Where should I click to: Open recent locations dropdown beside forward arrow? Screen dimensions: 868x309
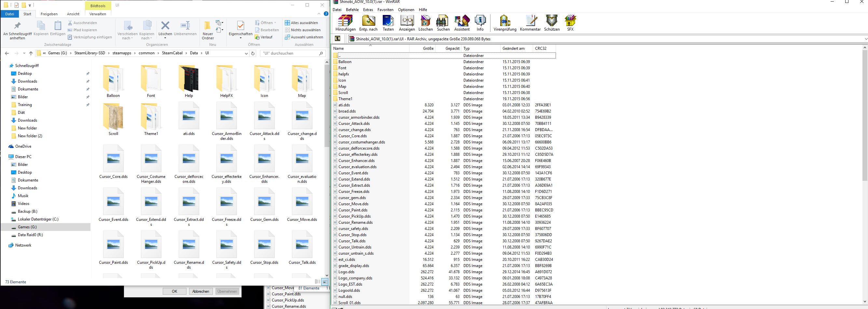[x=24, y=53]
